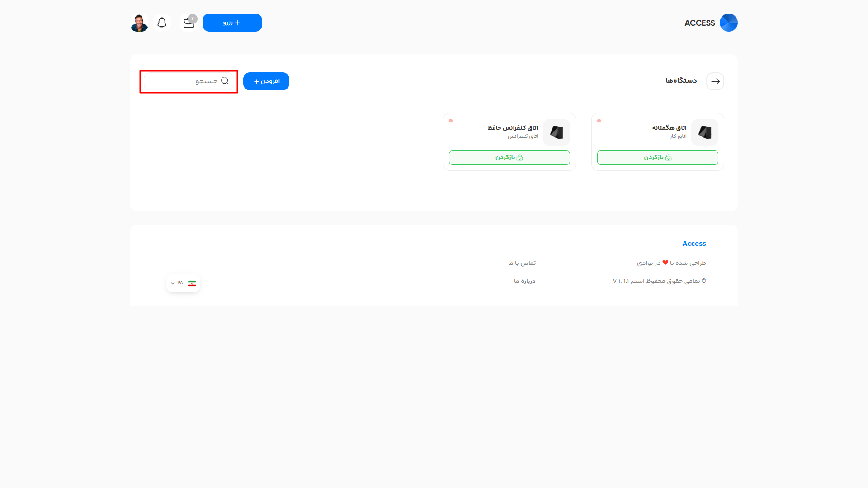The height and width of the screenshot is (488, 868).
Task: Click status dot on اتاق هگمتانه card
Action: [x=599, y=121]
